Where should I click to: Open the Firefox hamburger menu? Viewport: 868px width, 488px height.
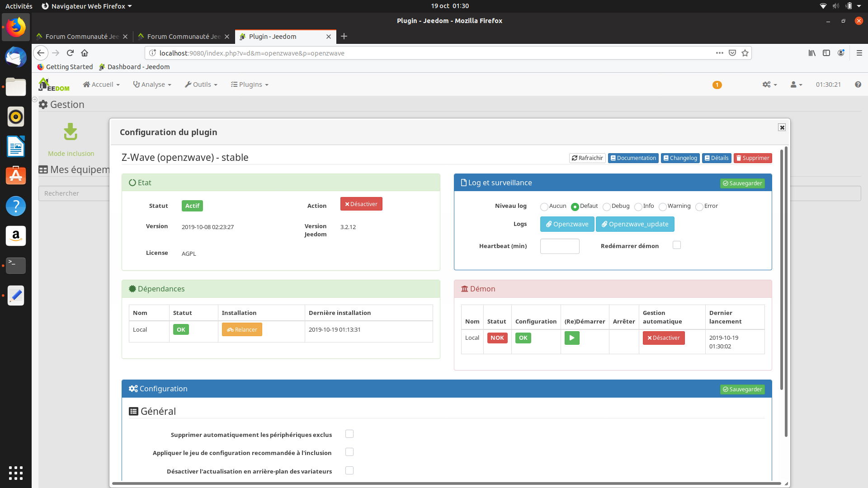pyautogui.click(x=859, y=53)
